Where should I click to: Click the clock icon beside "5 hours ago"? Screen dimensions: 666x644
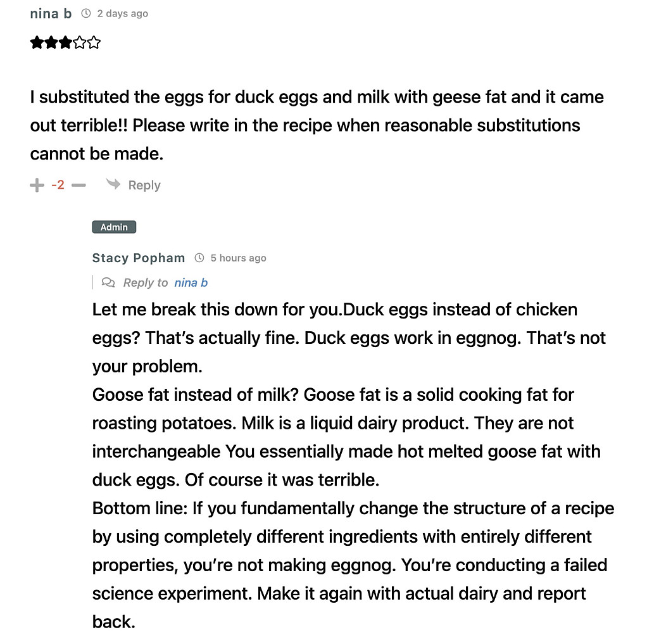pos(199,258)
